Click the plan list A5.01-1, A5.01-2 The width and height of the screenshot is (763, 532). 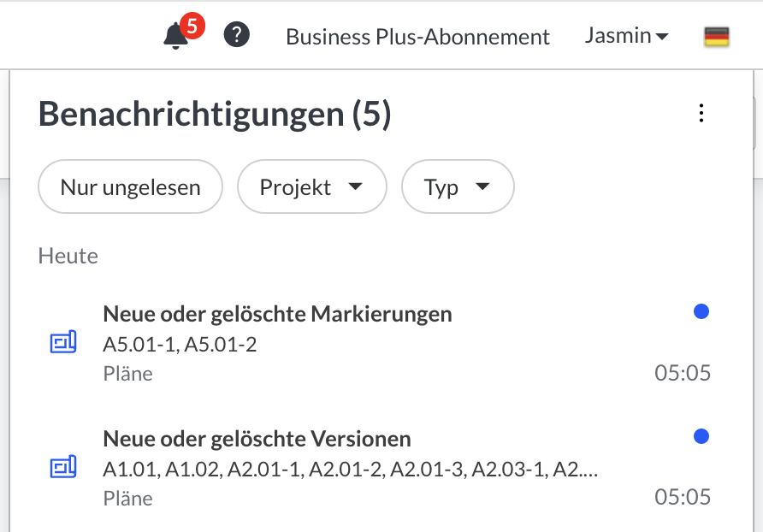point(180,344)
